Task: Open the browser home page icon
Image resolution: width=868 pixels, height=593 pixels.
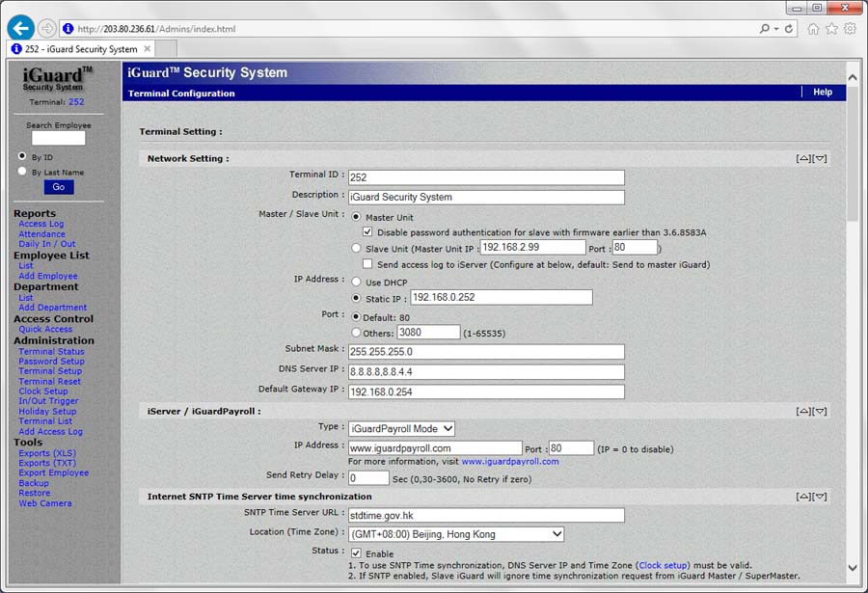Action: tap(813, 29)
